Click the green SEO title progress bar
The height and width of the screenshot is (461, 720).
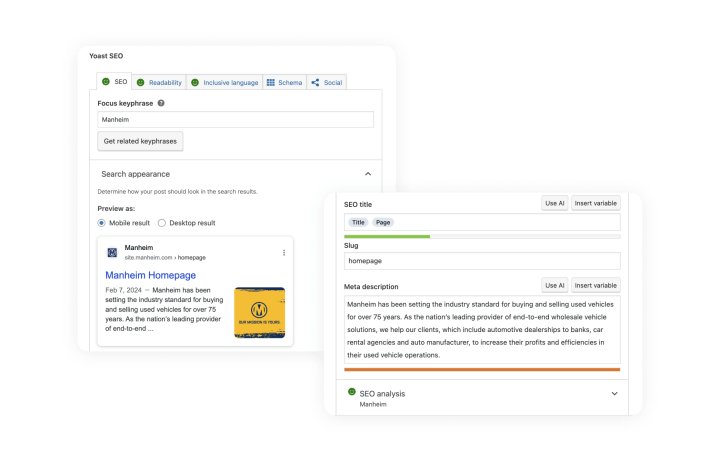[387, 236]
